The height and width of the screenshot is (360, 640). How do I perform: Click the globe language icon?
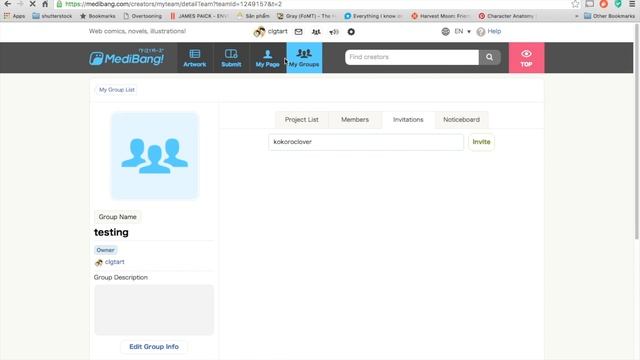point(445,31)
